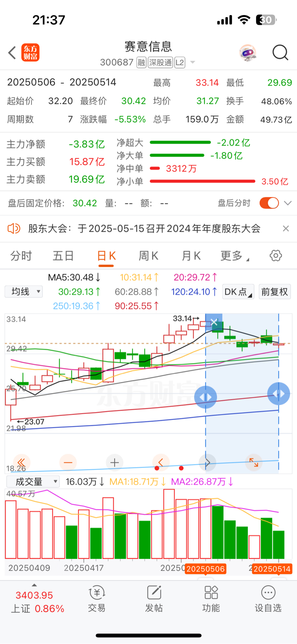Select the 日K tab

(x=106, y=256)
